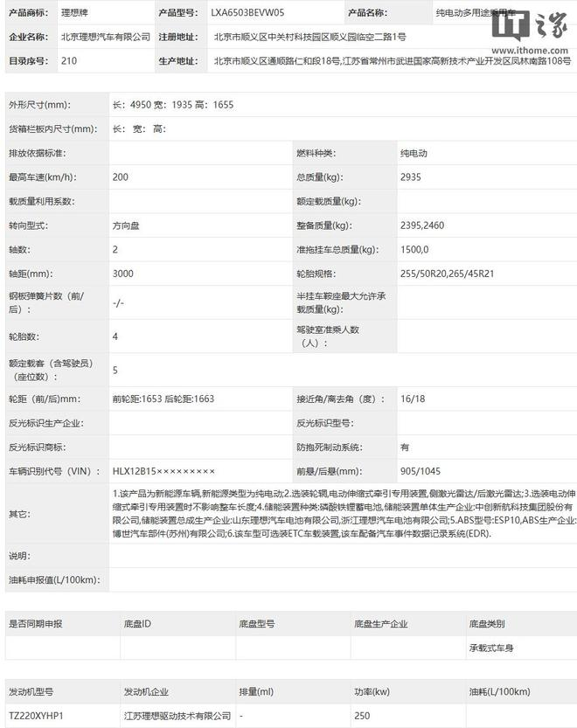Click 功率(kw) column header
Screen dimensions: 577x728
click(372, 692)
